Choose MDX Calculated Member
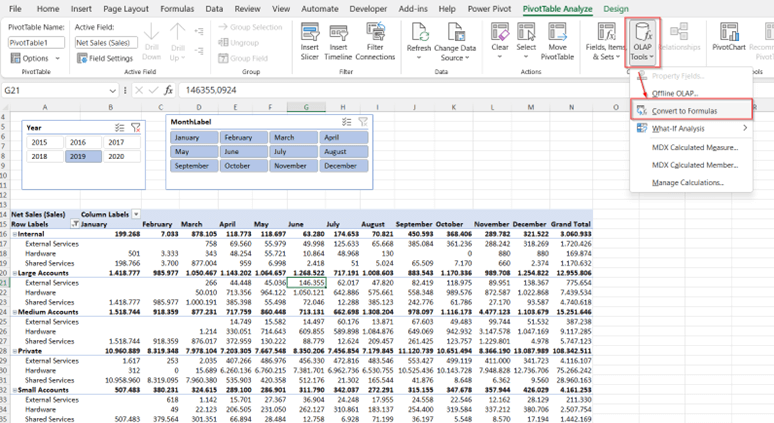 (x=692, y=165)
